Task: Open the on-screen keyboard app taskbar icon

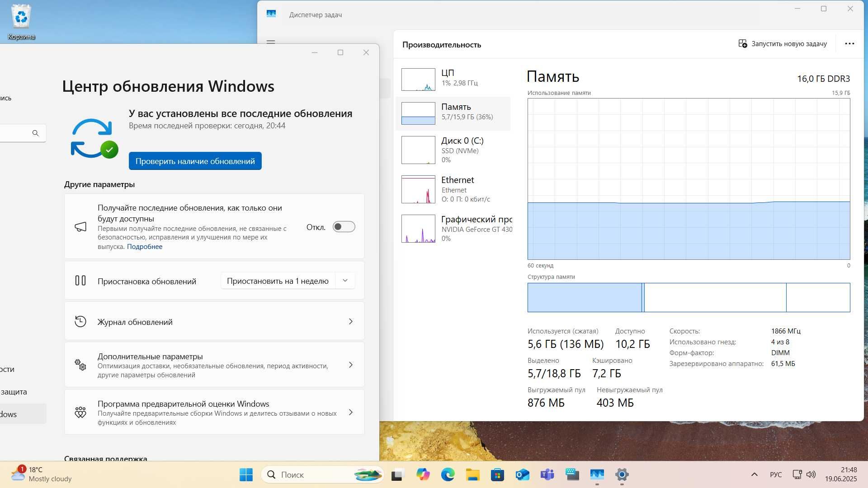Action: [x=572, y=474]
